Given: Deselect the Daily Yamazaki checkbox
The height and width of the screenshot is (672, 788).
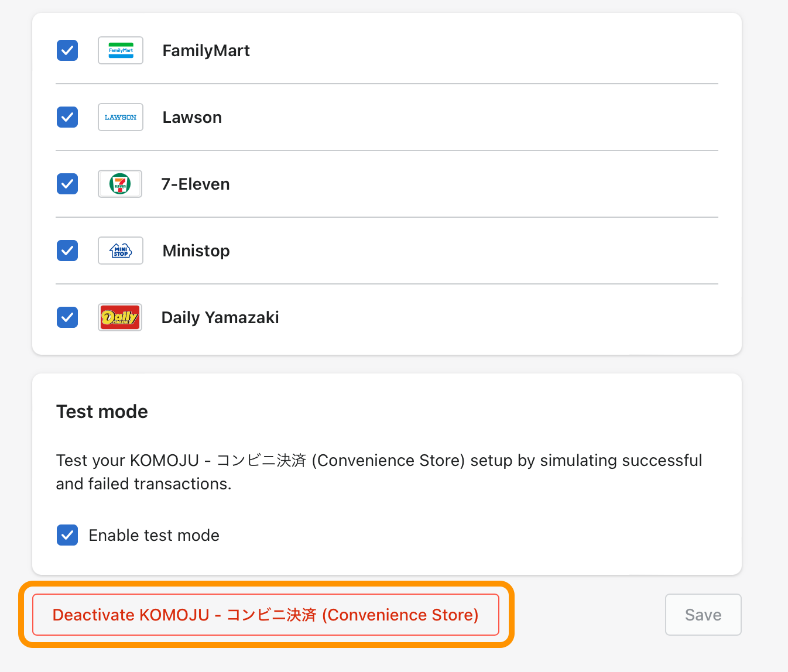Looking at the screenshot, I should click(67, 317).
